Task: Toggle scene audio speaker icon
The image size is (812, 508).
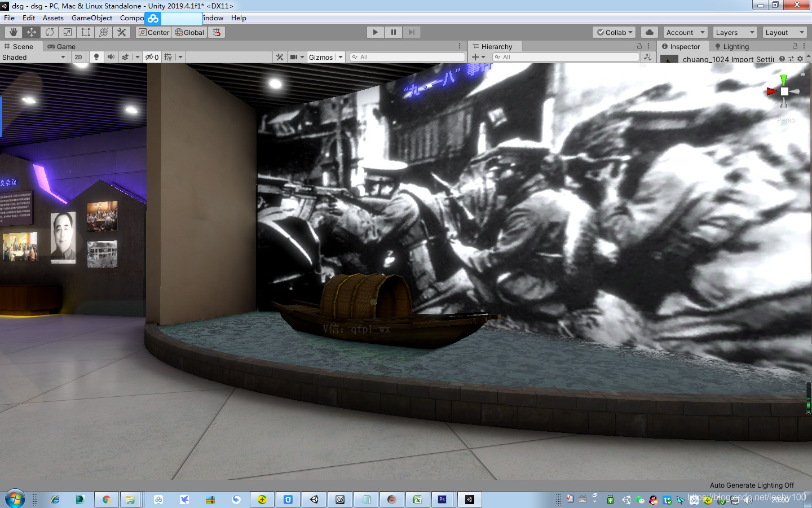Action: pos(111,57)
